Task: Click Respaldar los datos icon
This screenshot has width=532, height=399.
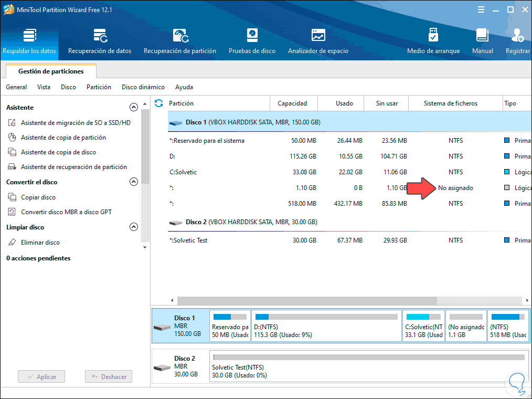Action: (x=29, y=36)
